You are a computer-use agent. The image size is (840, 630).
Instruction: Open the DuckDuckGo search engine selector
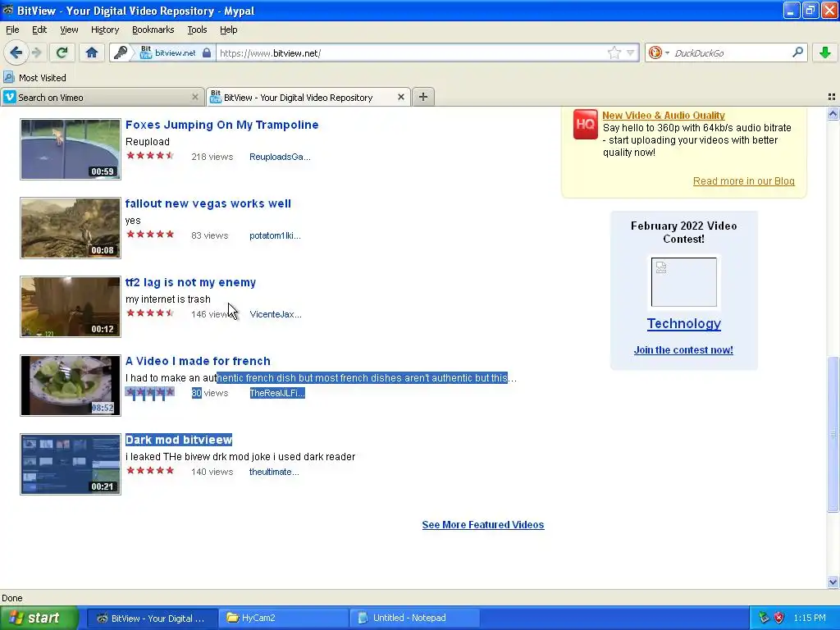(x=659, y=52)
